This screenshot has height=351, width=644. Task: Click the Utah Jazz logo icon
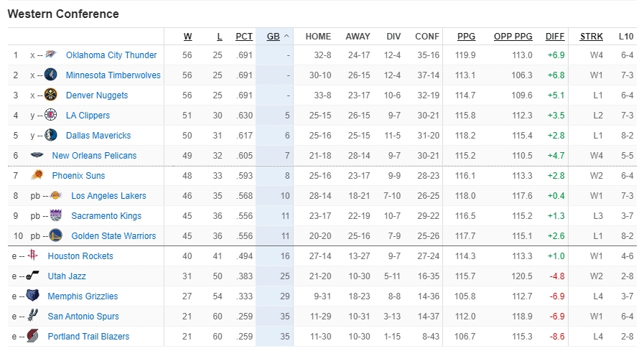click(x=33, y=276)
